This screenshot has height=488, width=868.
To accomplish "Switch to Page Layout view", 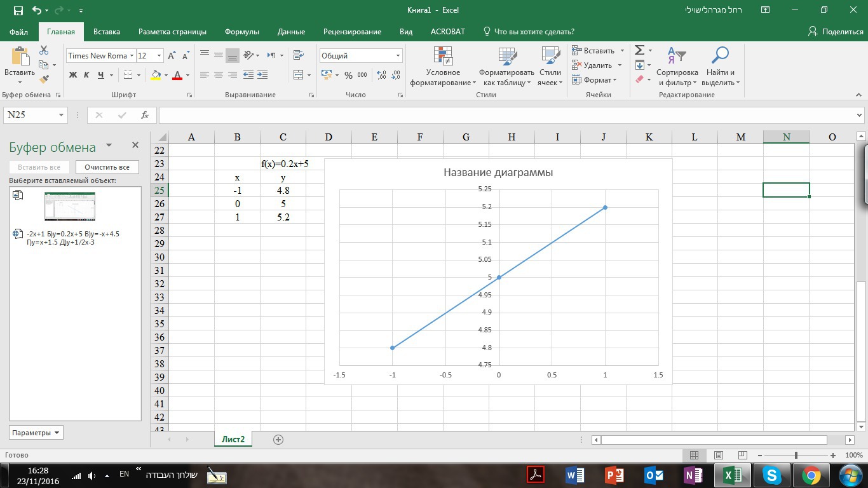I will pyautogui.click(x=719, y=456).
